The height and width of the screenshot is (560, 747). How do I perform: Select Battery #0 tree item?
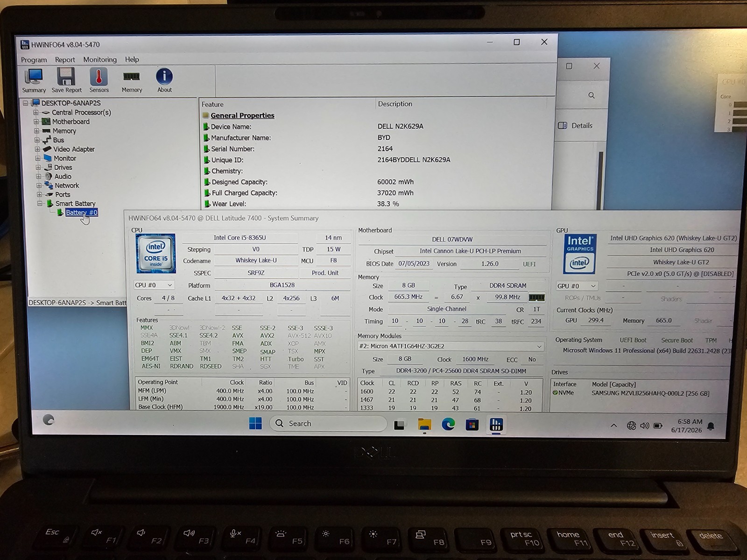[x=81, y=213]
